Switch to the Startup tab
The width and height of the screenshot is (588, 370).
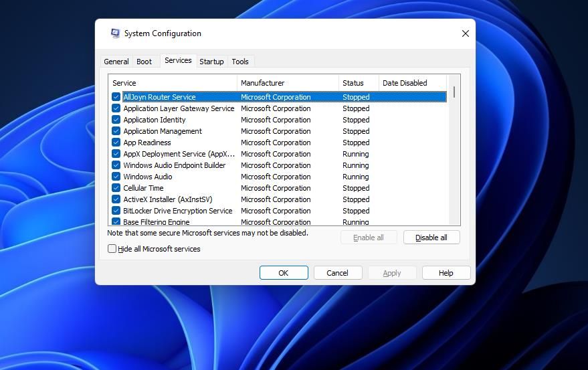[211, 62]
